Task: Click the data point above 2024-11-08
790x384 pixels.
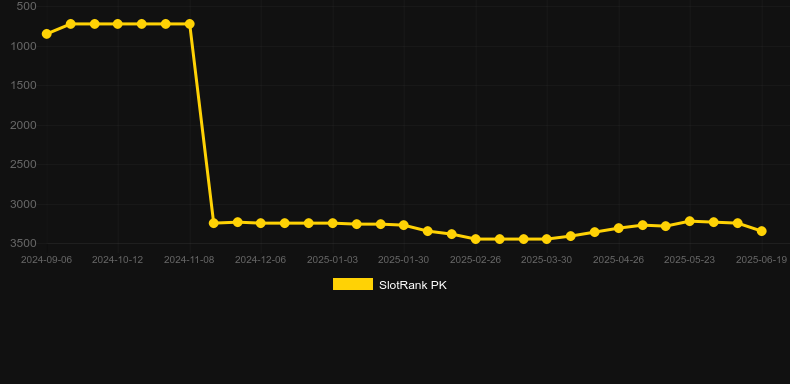Action: click(189, 24)
